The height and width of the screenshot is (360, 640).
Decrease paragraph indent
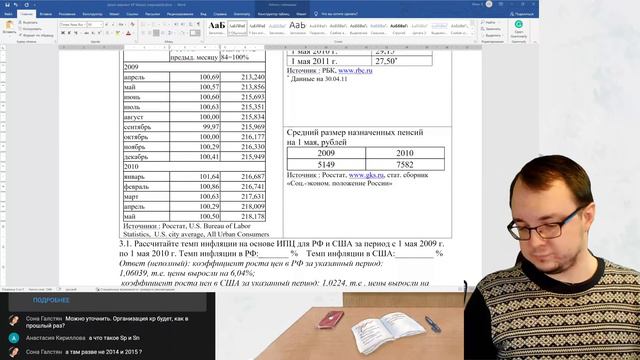(x=176, y=24)
